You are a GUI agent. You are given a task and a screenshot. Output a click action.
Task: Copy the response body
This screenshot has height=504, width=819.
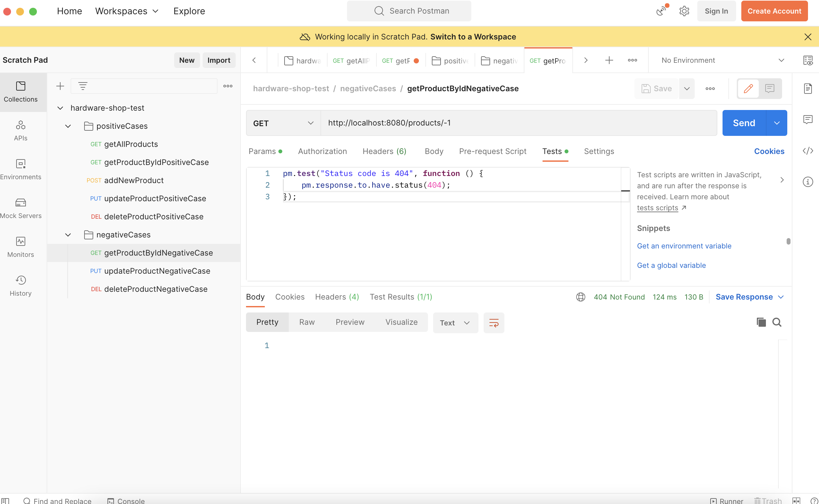(761, 322)
